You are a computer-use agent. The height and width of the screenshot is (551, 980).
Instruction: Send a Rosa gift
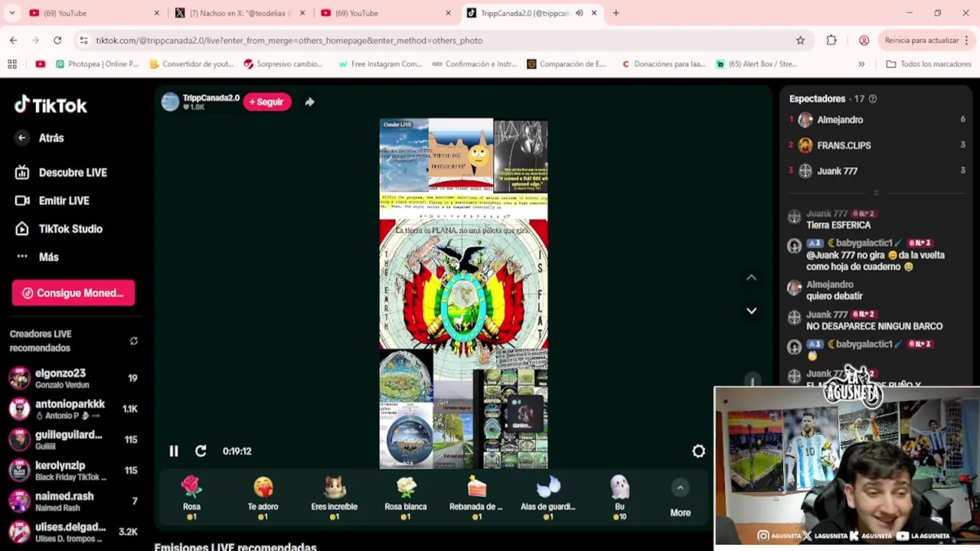(191, 497)
